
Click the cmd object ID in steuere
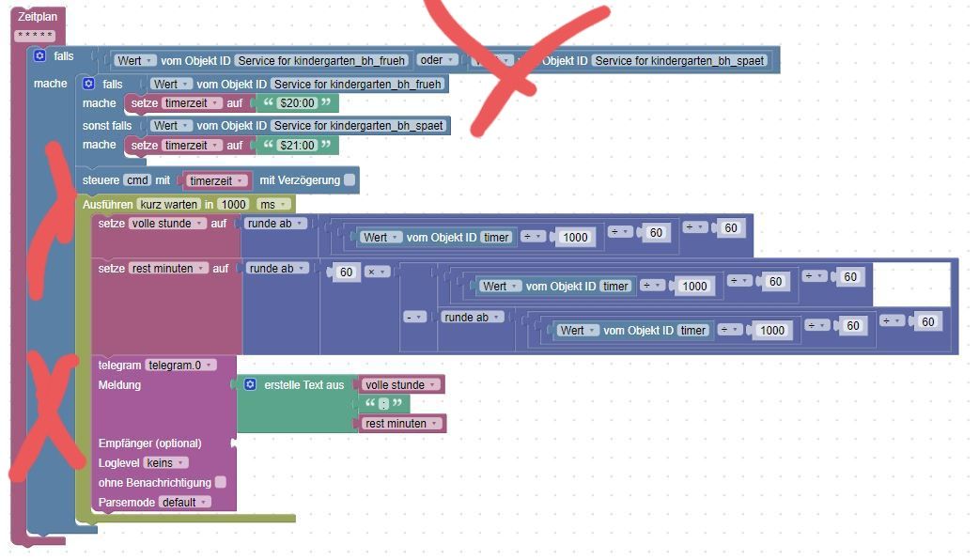point(137,179)
